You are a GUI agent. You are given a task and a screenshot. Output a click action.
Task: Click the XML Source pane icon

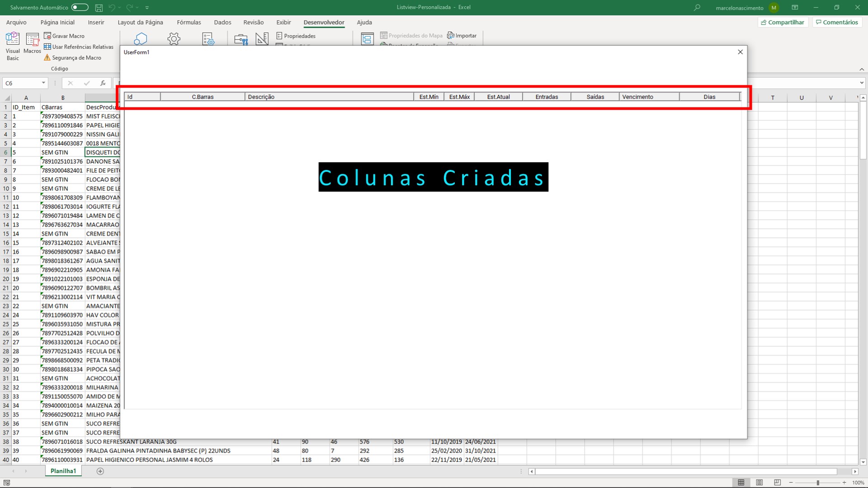(x=367, y=39)
